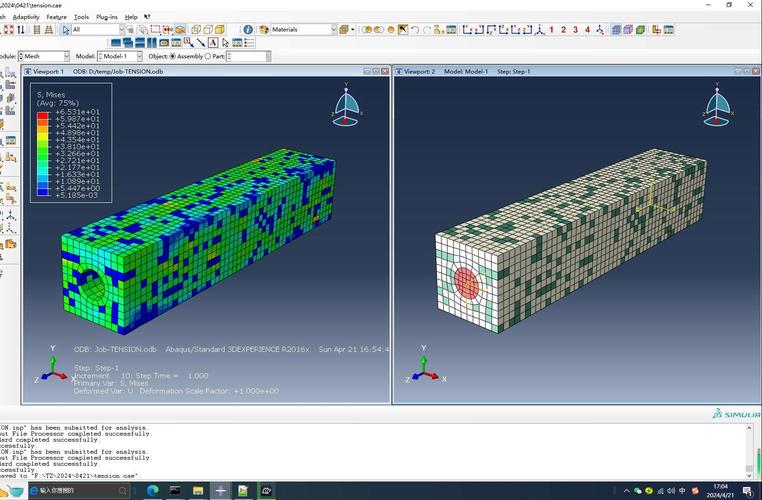Click the view 1 orientation button

pos(551,30)
